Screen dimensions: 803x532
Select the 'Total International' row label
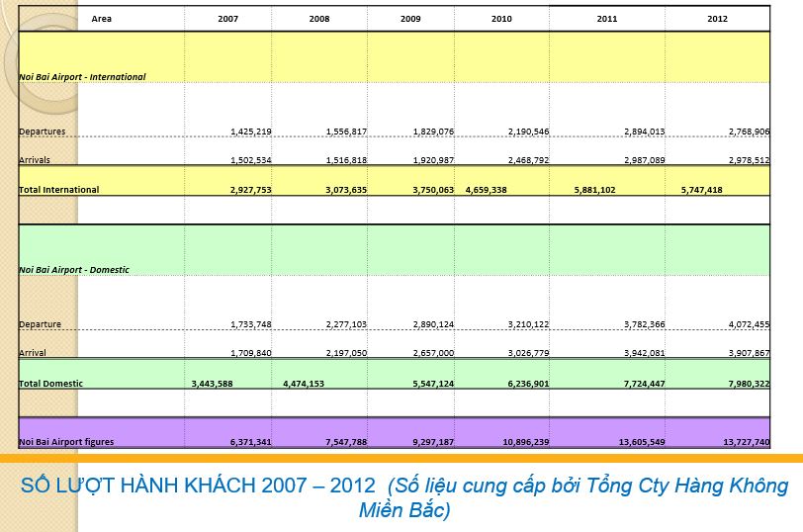[x=59, y=190]
